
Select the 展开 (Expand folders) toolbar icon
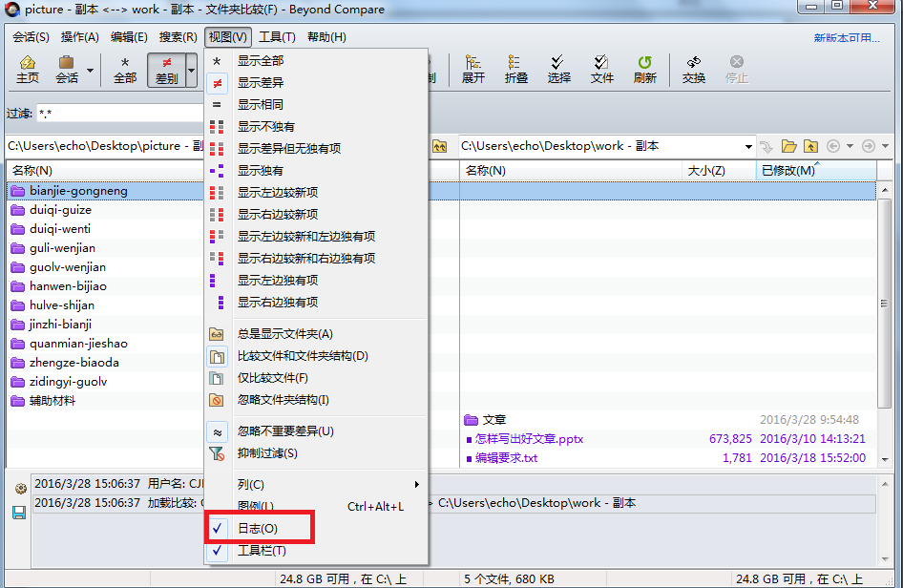(x=473, y=67)
